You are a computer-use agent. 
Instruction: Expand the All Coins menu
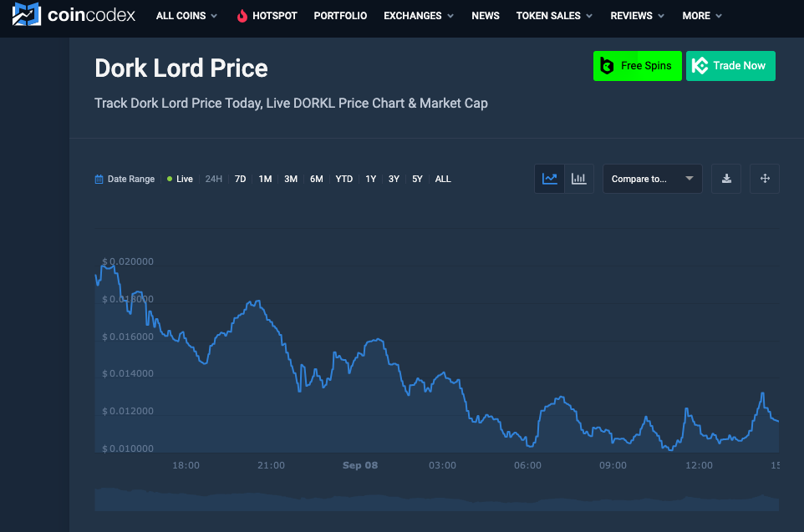[186, 16]
